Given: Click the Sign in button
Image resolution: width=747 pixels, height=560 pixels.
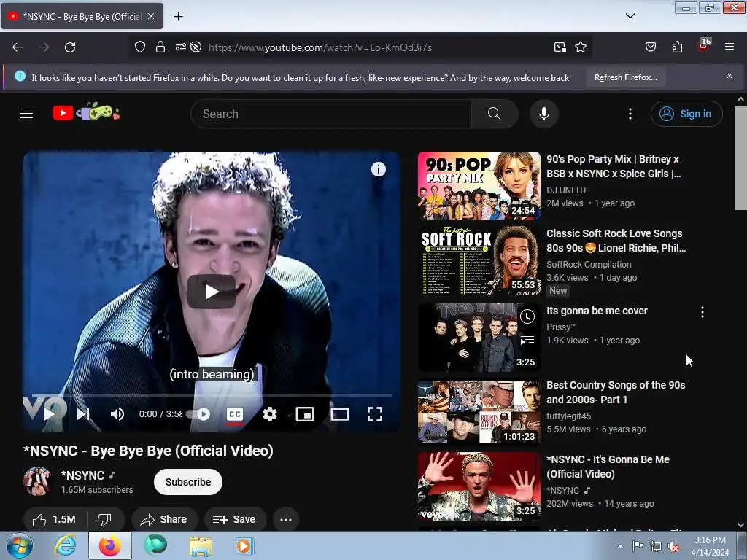Looking at the screenshot, I should [686, 114].
